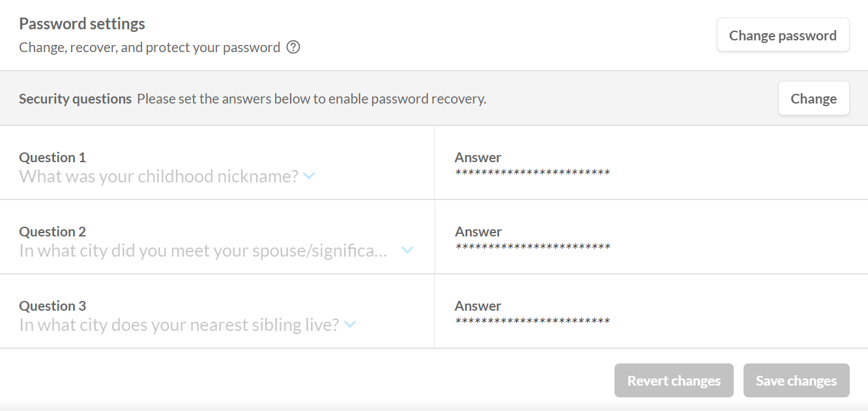Select the 'What was your childhood nickname?' text

(158, 176)
